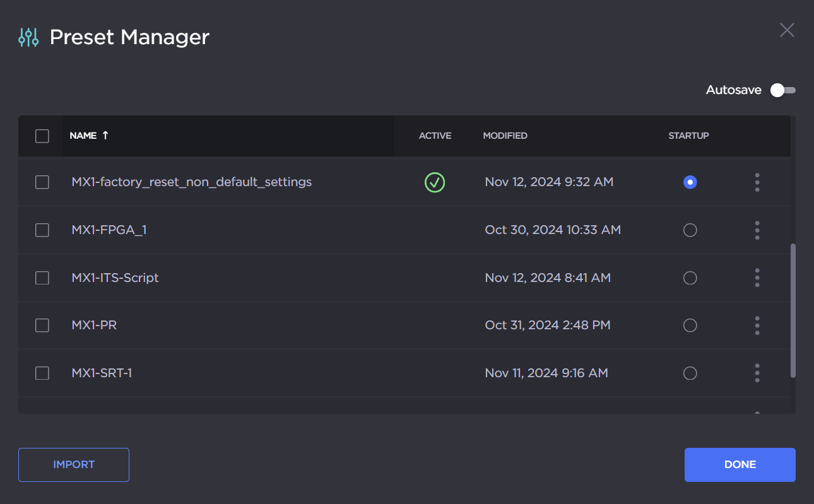Open the three-dot menu for MX1-factory_reset_non_default_settings
This screenshot has height=504, width=814.
point(757,182)
